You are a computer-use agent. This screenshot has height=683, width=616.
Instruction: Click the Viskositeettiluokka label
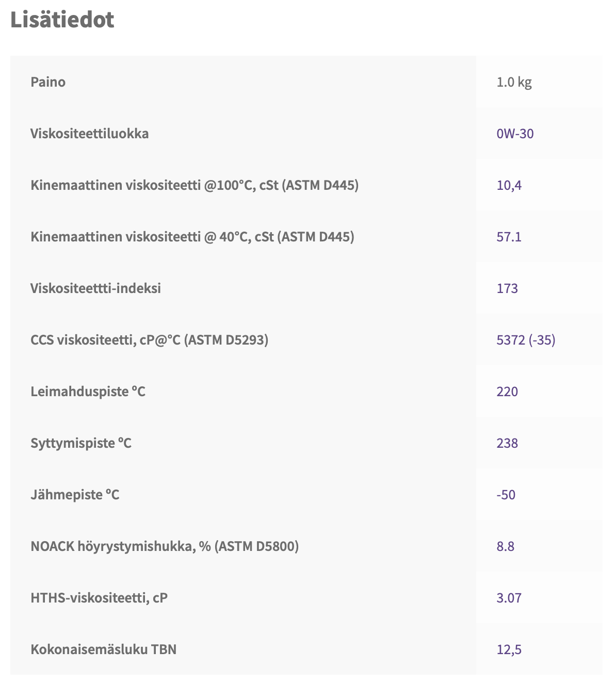(89, 134)
